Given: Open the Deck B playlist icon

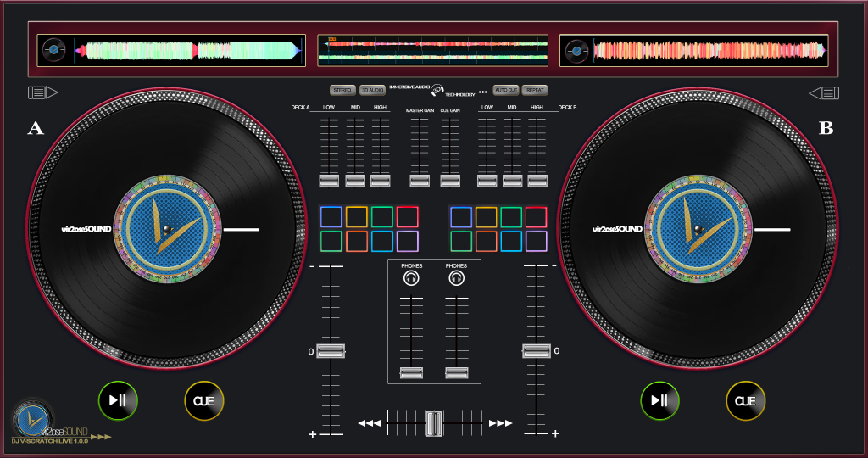Looking at the screenshot, I should point(824,93).
